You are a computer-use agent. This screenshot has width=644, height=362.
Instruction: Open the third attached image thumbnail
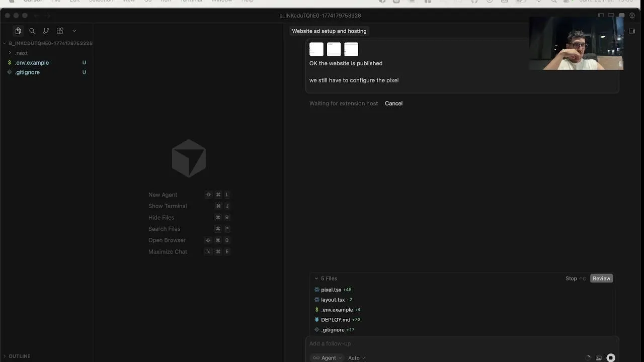pyautogui.click(x=351, y=49)
